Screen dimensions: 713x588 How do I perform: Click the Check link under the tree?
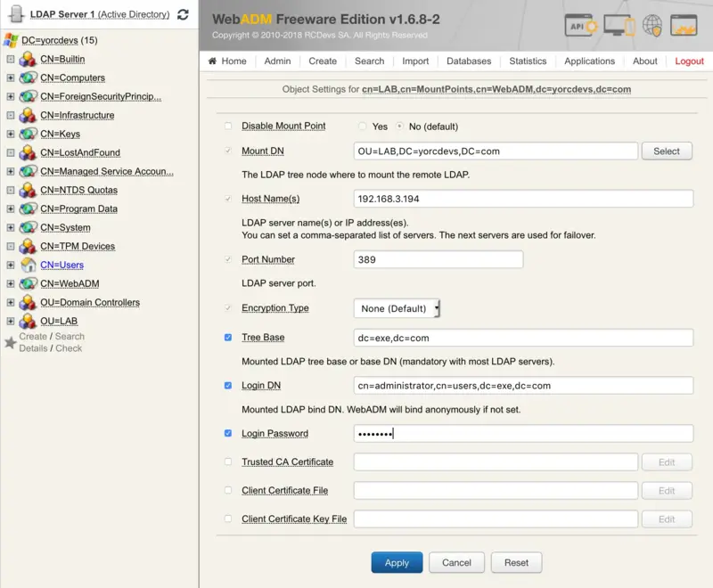click(x=69, y=348)
